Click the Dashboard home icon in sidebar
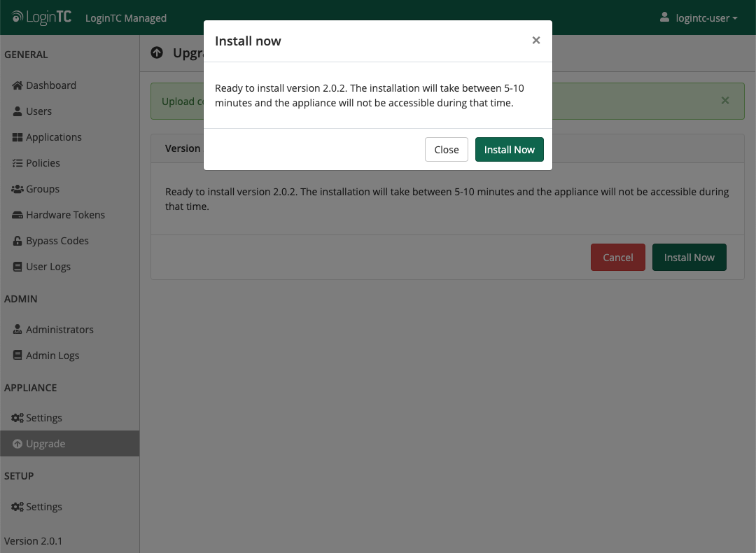756x553 pixels. [x=17, y=85]
